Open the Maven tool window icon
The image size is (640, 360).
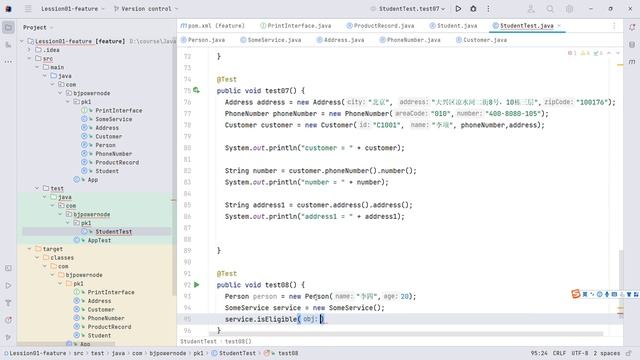[x=632, y=62]
